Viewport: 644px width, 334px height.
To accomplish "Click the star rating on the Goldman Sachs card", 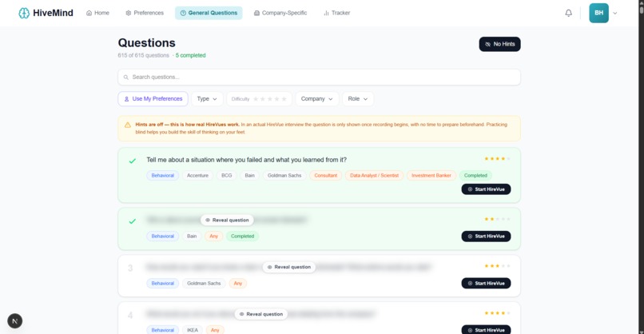I will point(497,266).
